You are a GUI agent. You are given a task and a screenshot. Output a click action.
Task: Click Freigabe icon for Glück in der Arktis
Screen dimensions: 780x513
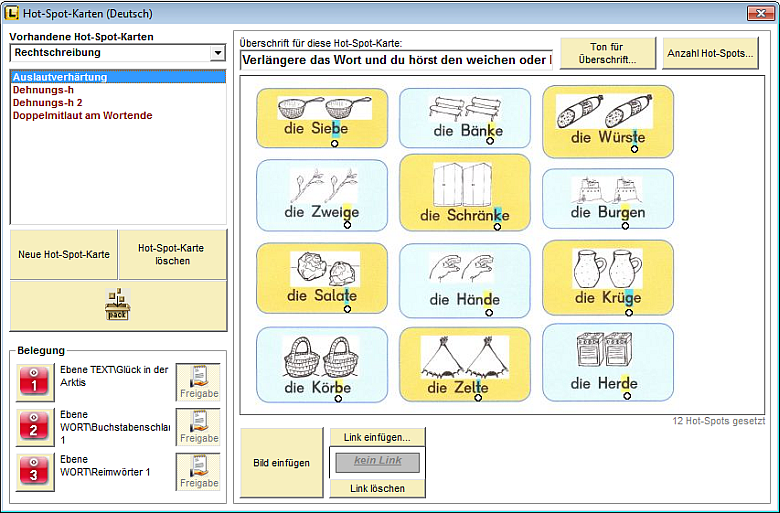point(198,382)
